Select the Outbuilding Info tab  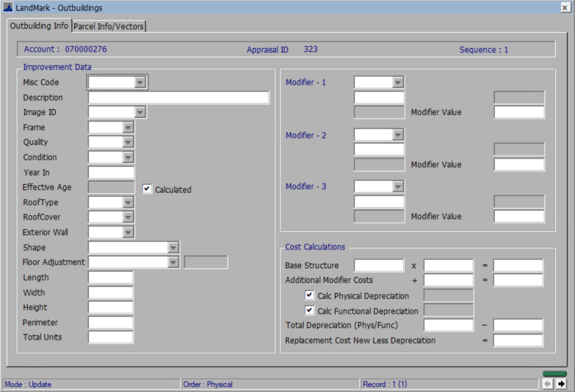coord(39,26)
